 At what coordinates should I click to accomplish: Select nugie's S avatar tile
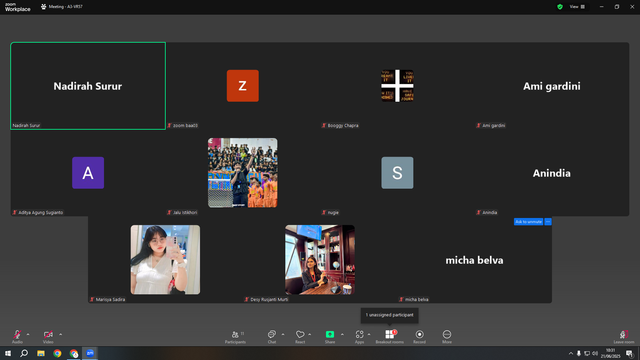397,173
